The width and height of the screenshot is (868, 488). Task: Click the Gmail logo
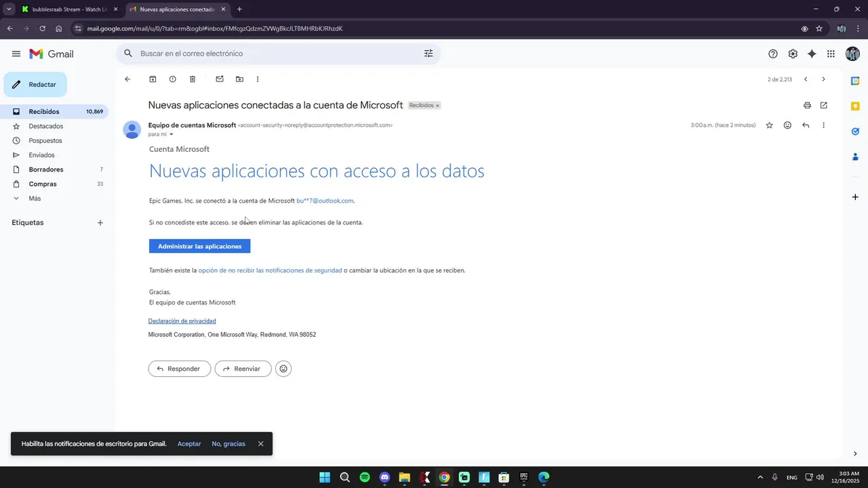(52, 54)
